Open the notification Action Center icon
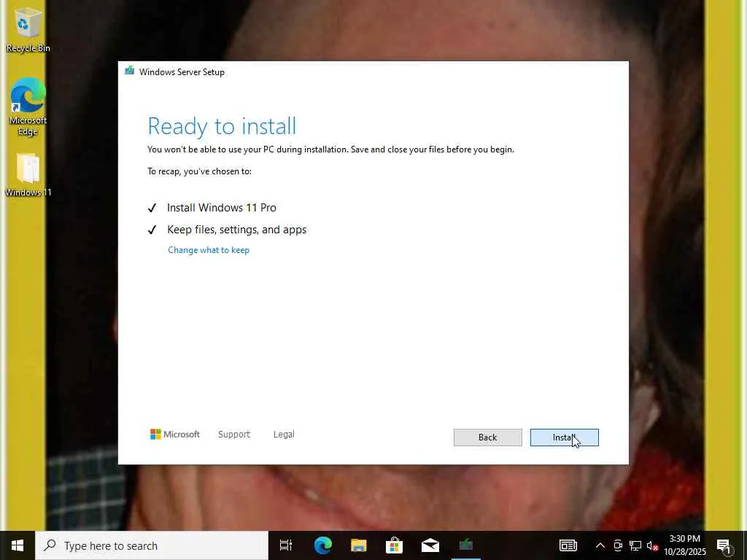This screenshot has height=560, width=747. tap(724, 545)
